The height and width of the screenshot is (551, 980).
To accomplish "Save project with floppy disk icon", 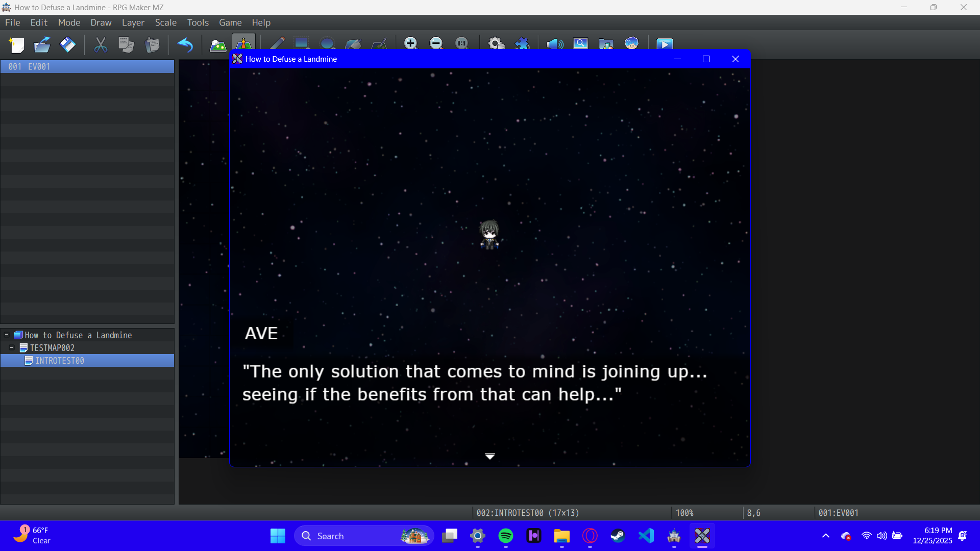I will pos(67,45).
